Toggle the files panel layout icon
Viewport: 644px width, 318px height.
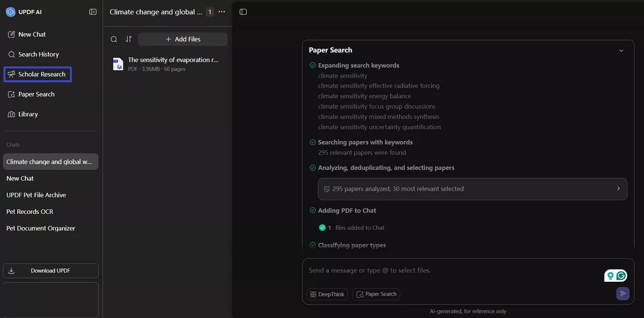pyautogui.click(x=243, y=12)
